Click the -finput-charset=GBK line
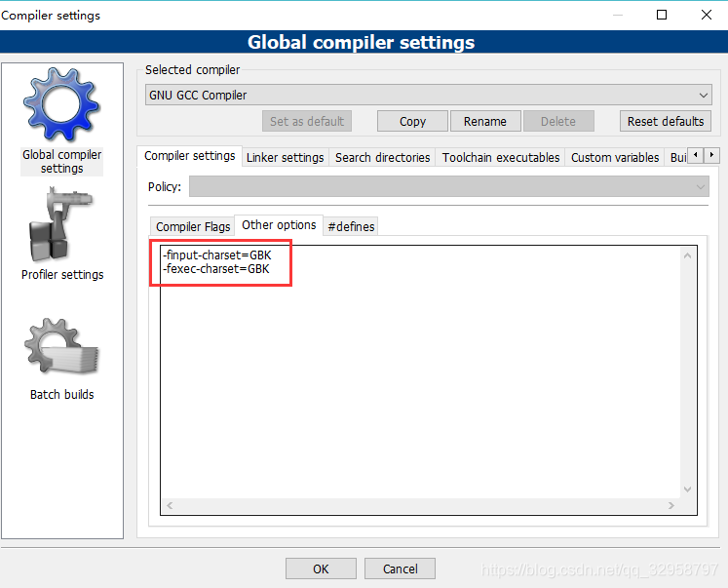Image resolution: width=728 pixels, height=588 pixels. tap(216, 255)
